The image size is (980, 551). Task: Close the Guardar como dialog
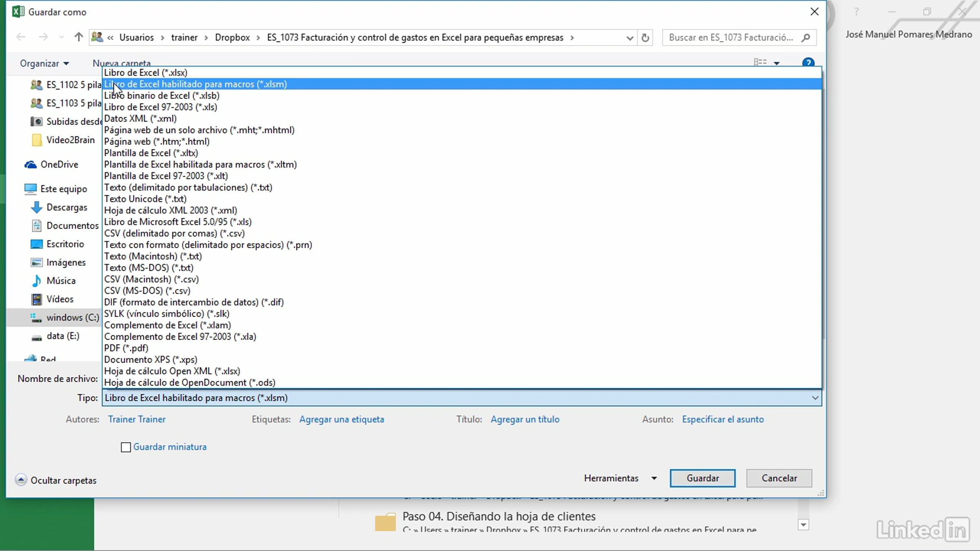(x=814, y=11)
